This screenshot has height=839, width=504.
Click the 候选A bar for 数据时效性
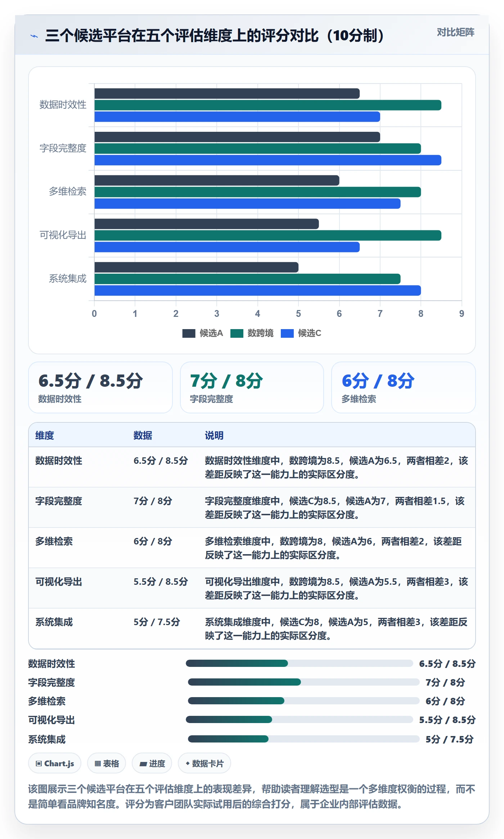227,94
